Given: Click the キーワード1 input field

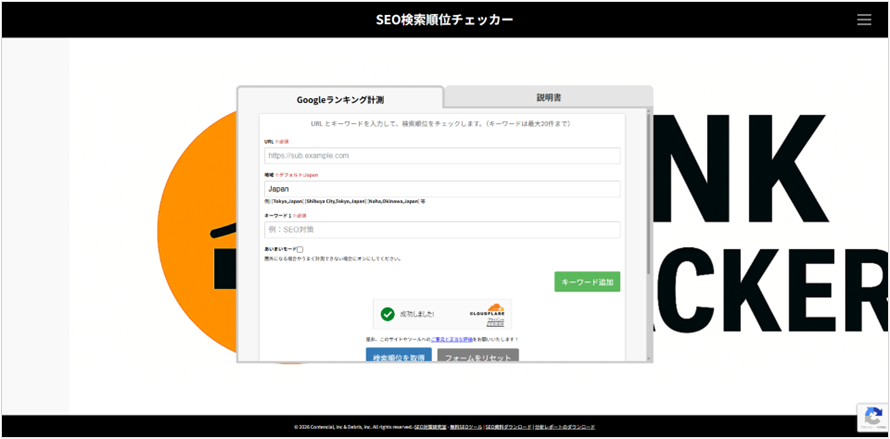Looking at the screenshot, I should (442, 230).
